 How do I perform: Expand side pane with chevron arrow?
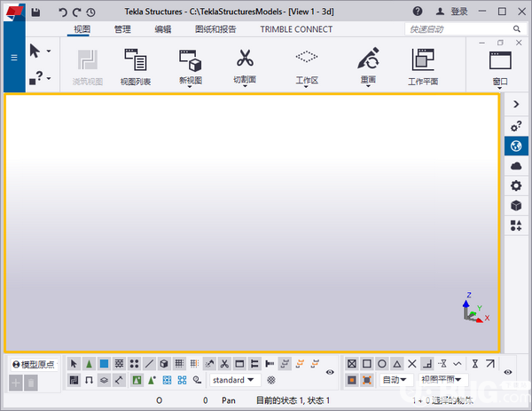[x=516, y=104]
